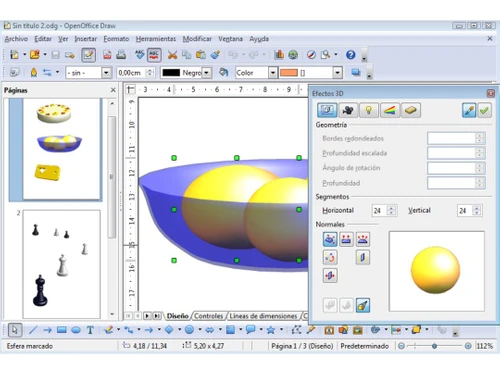The image size is (500, 375).
Task: Open the Formato menu
Action: point(116,39)
